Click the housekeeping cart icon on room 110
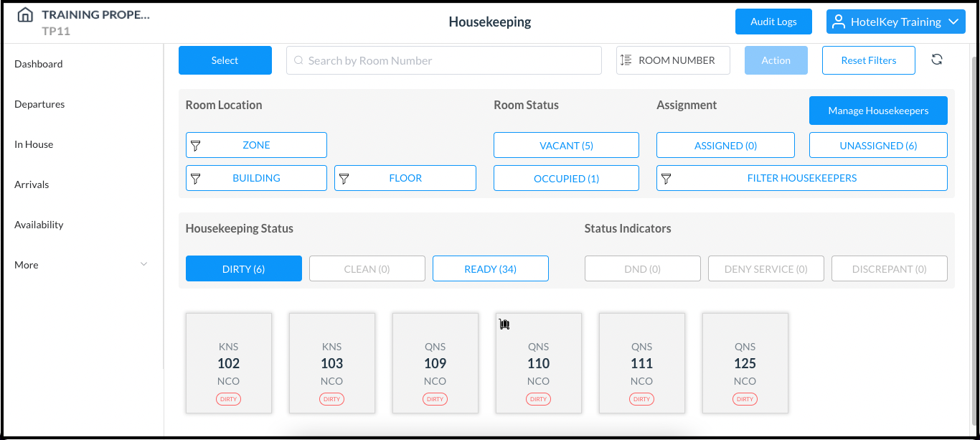Viewport: 980px width, 440px height. [x=504, y=324]
